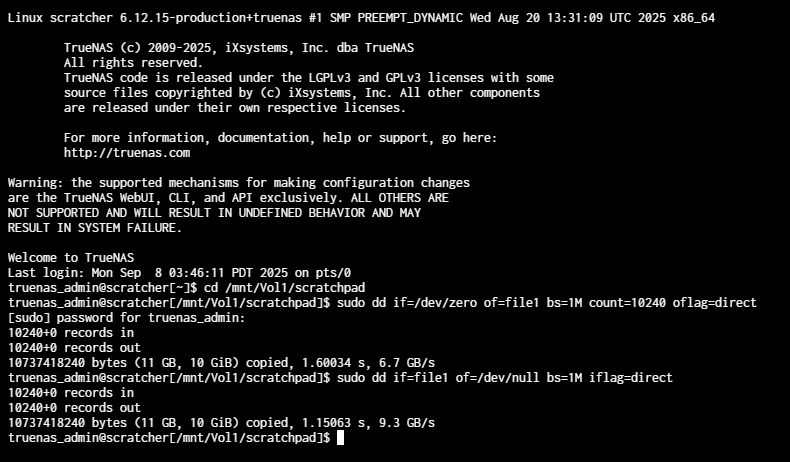Click the final empty truenas_admin@scratcher prompt
Screen dimensions: 790x462
point(168,438)
